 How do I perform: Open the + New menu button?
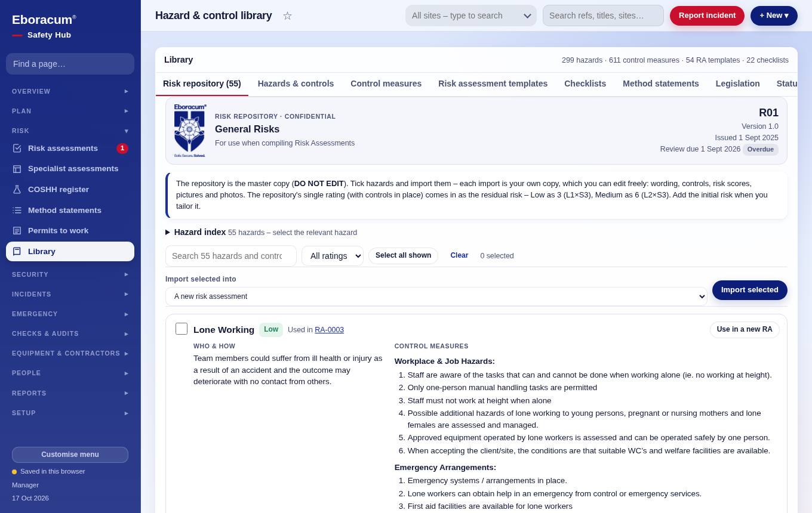(x=774, y=16)
